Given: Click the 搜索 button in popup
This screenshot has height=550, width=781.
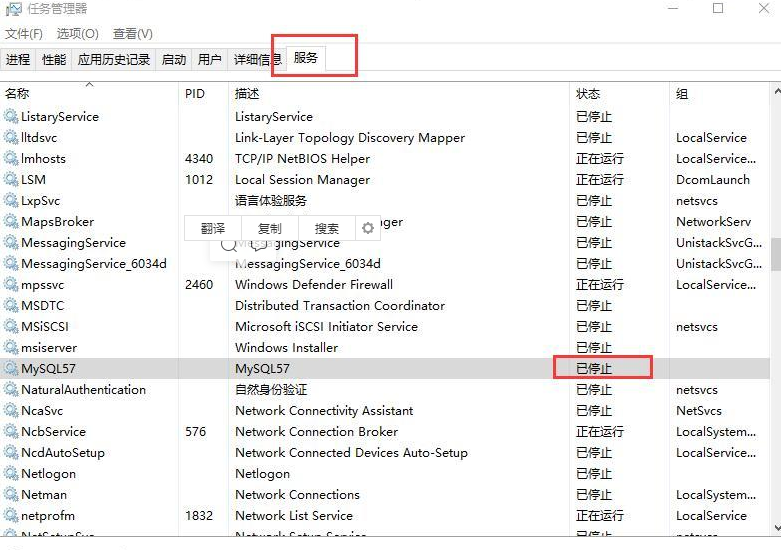Looking at the screenshot, I should [326, 228].
